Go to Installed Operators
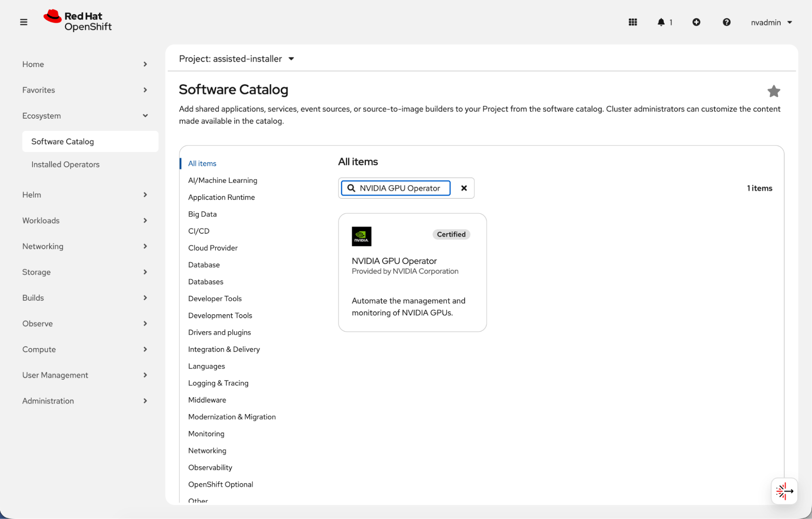Image resolution: width=812 pixels, height=519 pixels. pos(65,164)
